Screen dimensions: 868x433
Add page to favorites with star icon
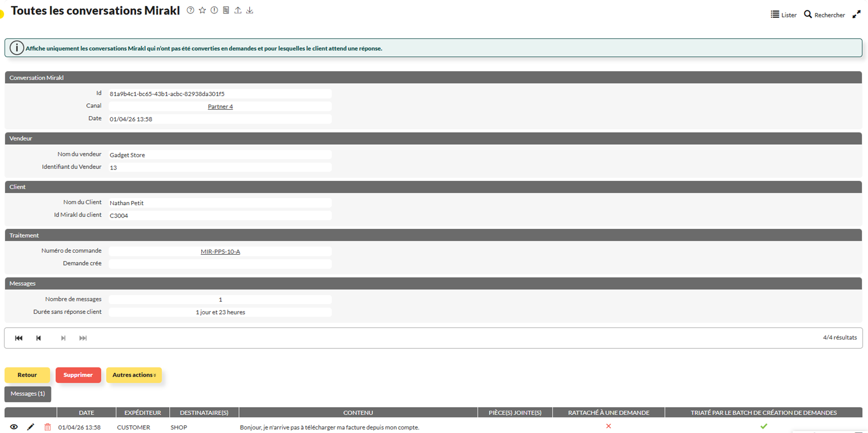(202, 10)
